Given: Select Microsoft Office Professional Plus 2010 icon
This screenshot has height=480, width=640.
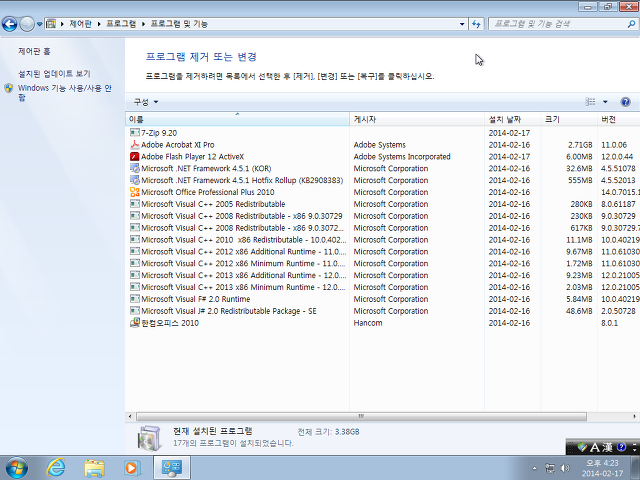Looking at the screenshot, I should point(134,192).
